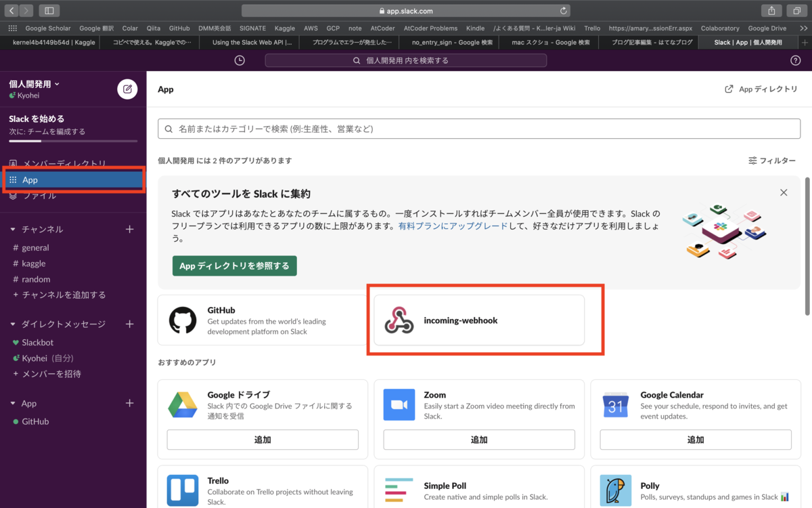Click Google Calendar app icon
The image size is (812, 508).
tap(616, 404)
